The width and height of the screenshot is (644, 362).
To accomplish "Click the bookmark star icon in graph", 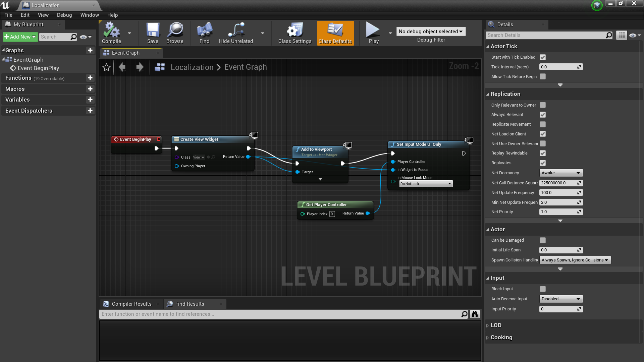I will 106,67.
